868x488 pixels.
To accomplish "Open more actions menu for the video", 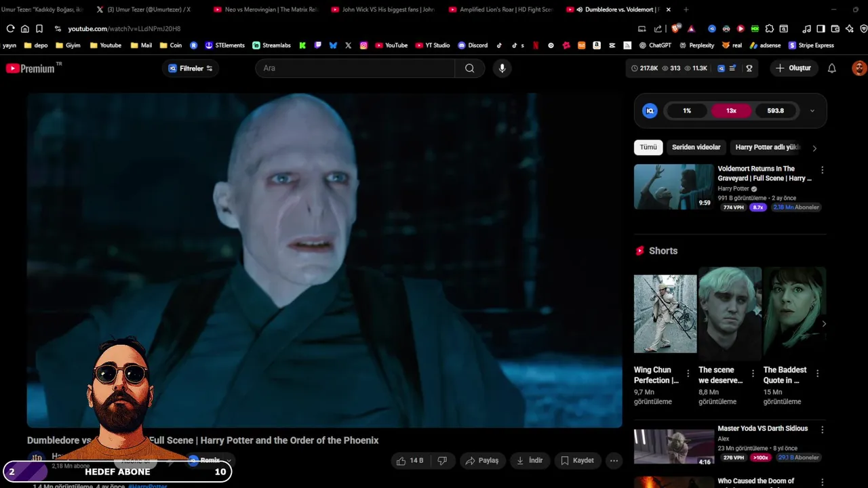I will coord(614,460).
